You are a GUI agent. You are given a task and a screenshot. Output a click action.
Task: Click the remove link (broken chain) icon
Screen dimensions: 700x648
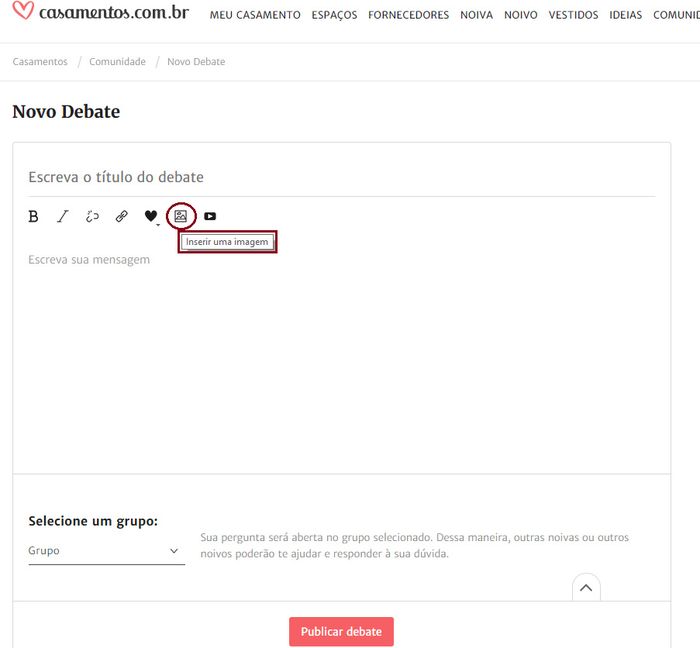click(x=92, y=216)
